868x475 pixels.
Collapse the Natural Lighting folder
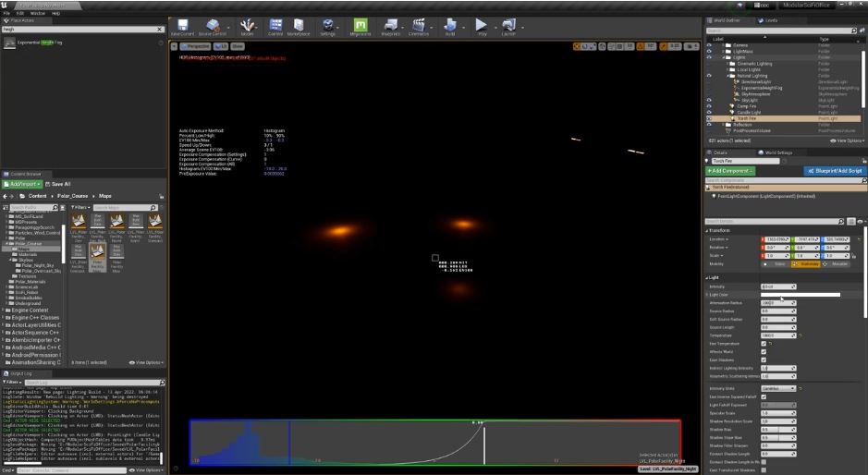pyautogui.click(x=728, y=75)
